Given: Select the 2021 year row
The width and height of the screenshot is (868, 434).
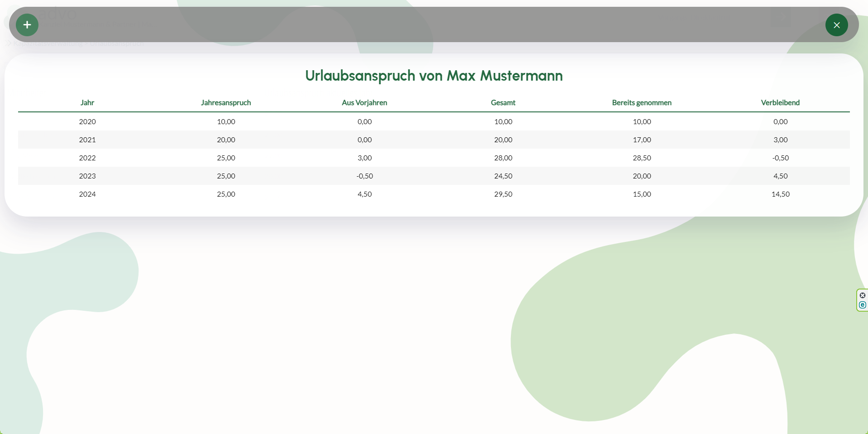Looking at the screenshot, I should (87, 140).
